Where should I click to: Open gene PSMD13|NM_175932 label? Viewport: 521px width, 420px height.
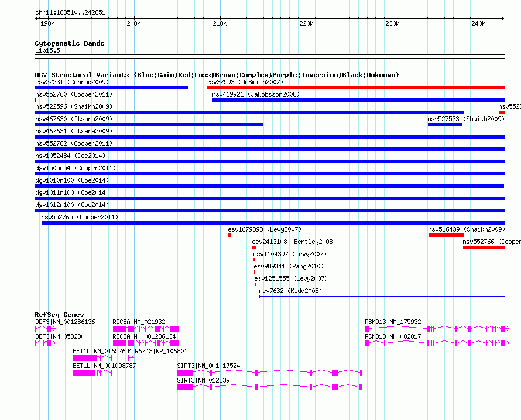[x=393, y=322]
